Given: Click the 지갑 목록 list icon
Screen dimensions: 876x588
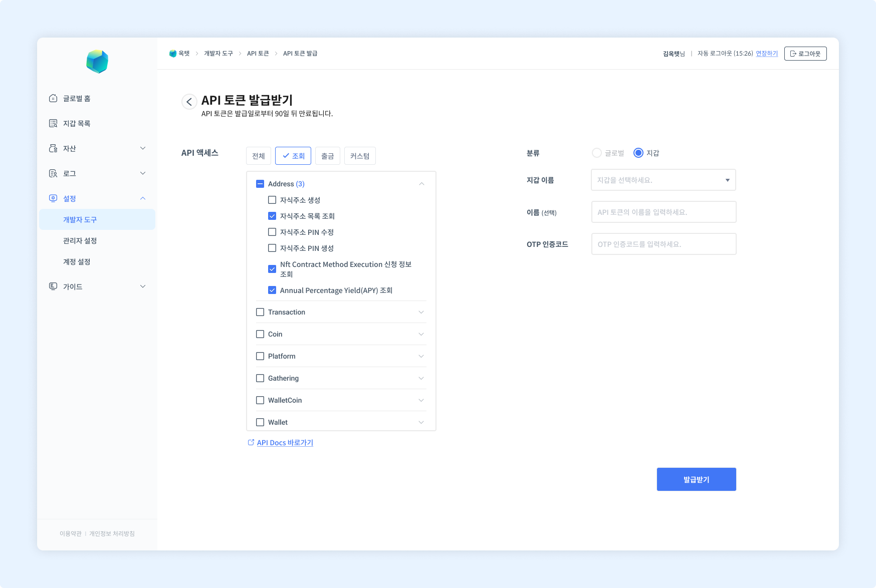Looking at the screenshot, I should (x=53, y=123).
